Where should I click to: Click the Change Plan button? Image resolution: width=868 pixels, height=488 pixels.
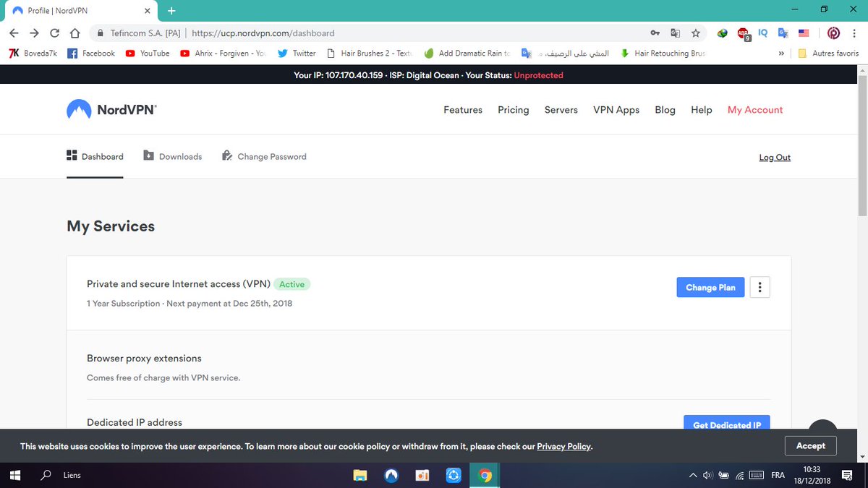(x=710, y=287)
